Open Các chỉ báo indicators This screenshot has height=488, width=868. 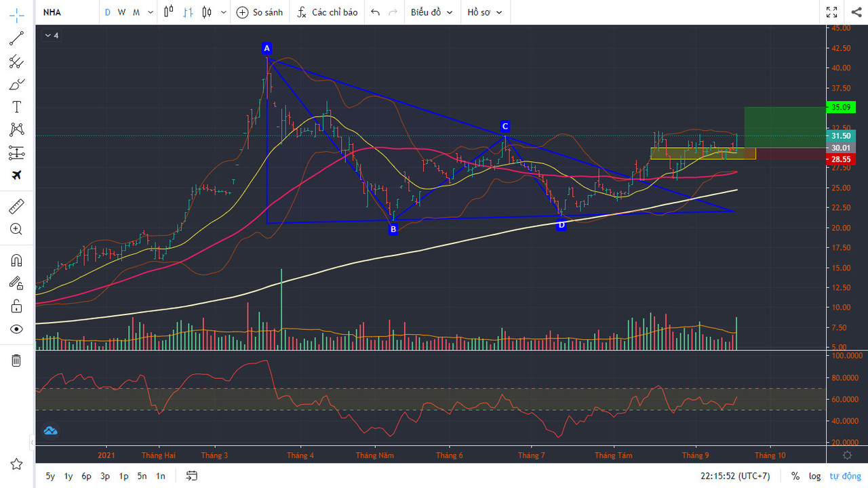pyautogui.click(x=327, y=12)
